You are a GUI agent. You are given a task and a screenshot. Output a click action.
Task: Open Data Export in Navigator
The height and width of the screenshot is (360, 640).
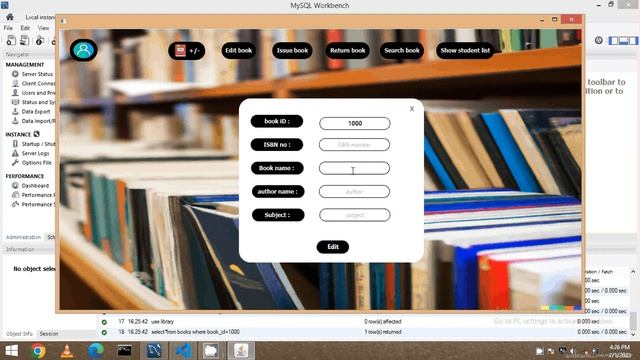(31, 111)
